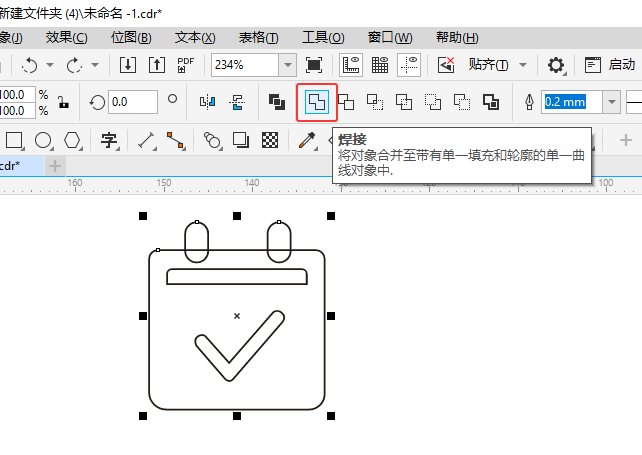
Task: Select the Ellipse tool
Action: point(43,140)
